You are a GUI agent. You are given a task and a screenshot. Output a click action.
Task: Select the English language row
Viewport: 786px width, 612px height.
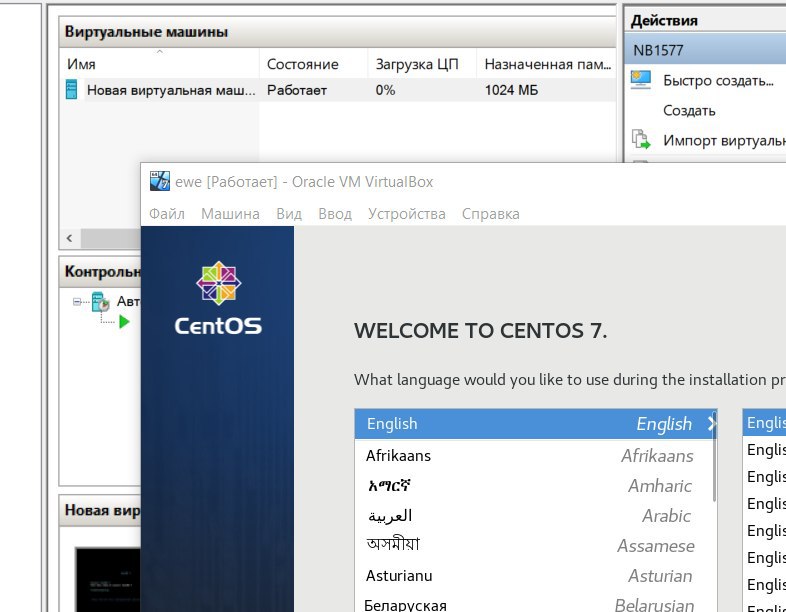(x=536, y=424)
